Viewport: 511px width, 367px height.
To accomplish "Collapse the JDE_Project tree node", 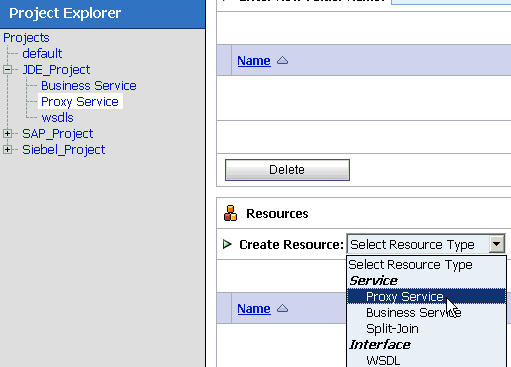I will click(7, 70).
